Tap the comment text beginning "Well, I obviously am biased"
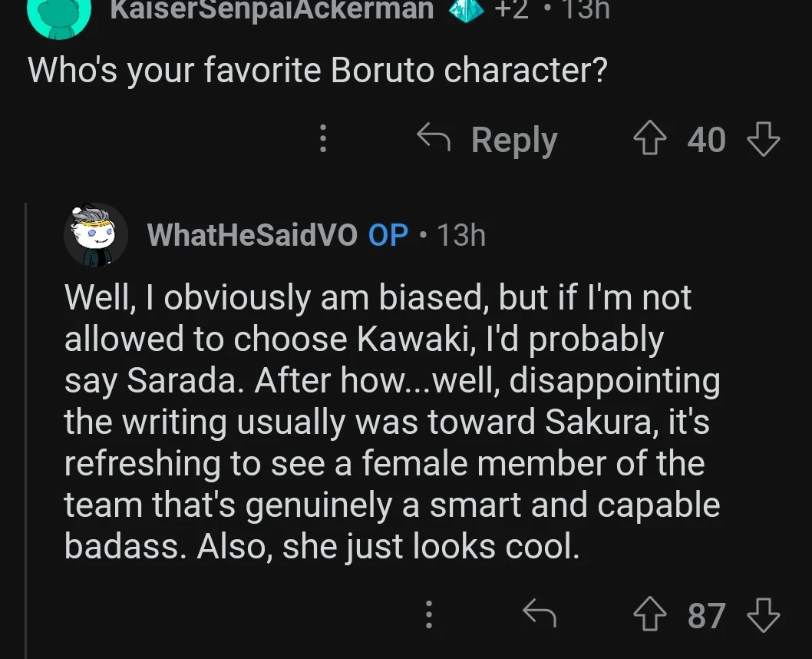This screenshot has width=812, height=659. (391, 422)
